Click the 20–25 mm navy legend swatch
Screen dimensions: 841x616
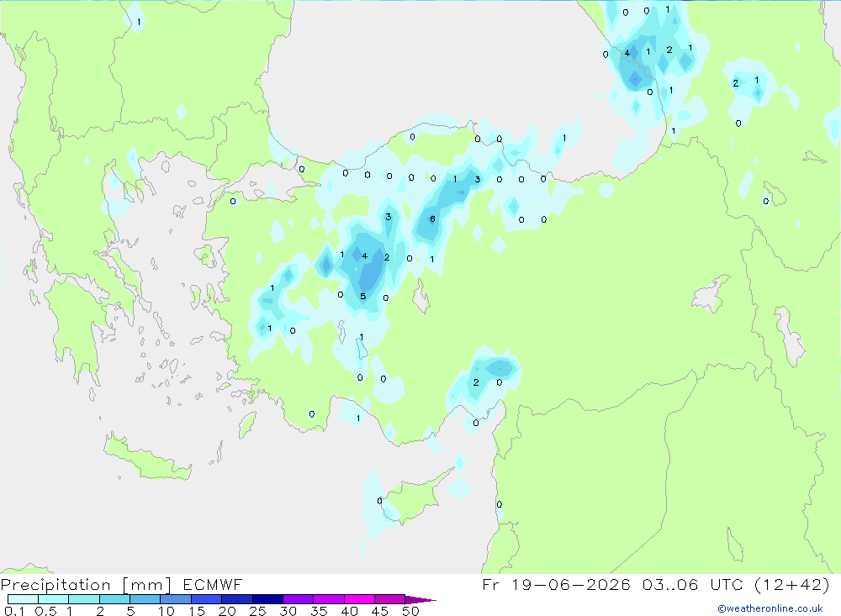point(237,599)
